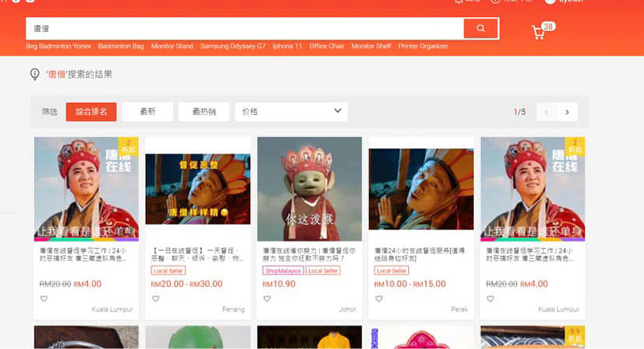Open the 价格 price sort dropdown
Screen dimensions: 644x349
(291, 112)
